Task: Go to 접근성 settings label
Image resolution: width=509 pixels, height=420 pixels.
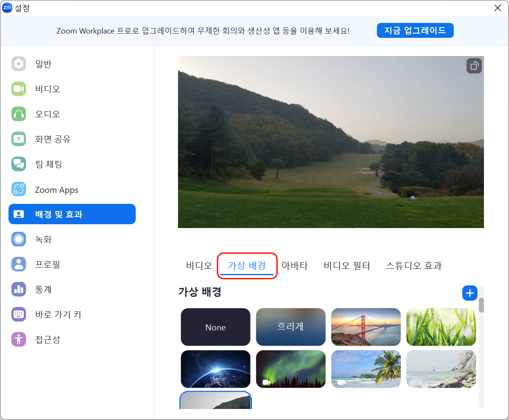Action: (48, 340)
